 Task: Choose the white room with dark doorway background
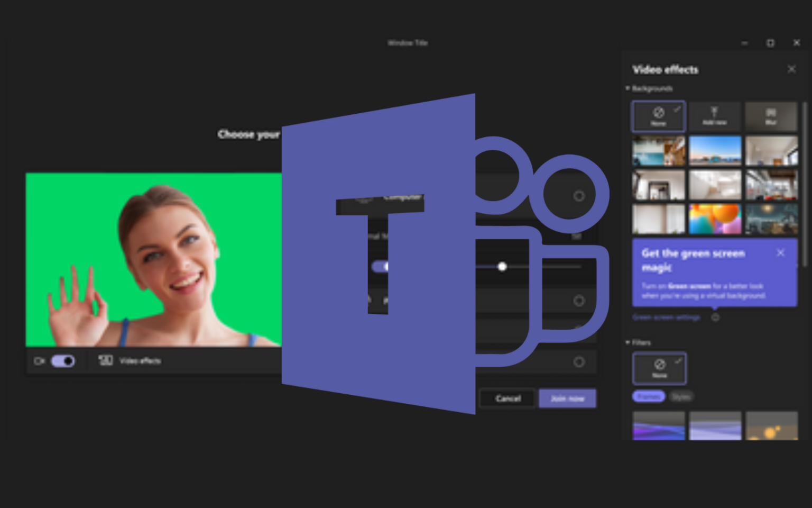(x=659, y=185)
